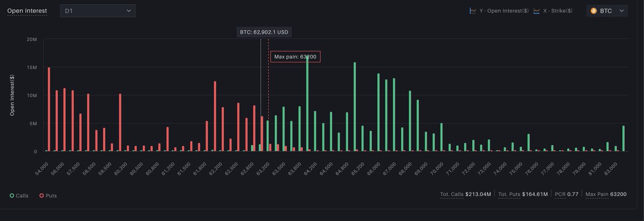Click 'Y - Open Interest($)' legend text
Screen dimensions: 644x221
click(x=504, y=11)
